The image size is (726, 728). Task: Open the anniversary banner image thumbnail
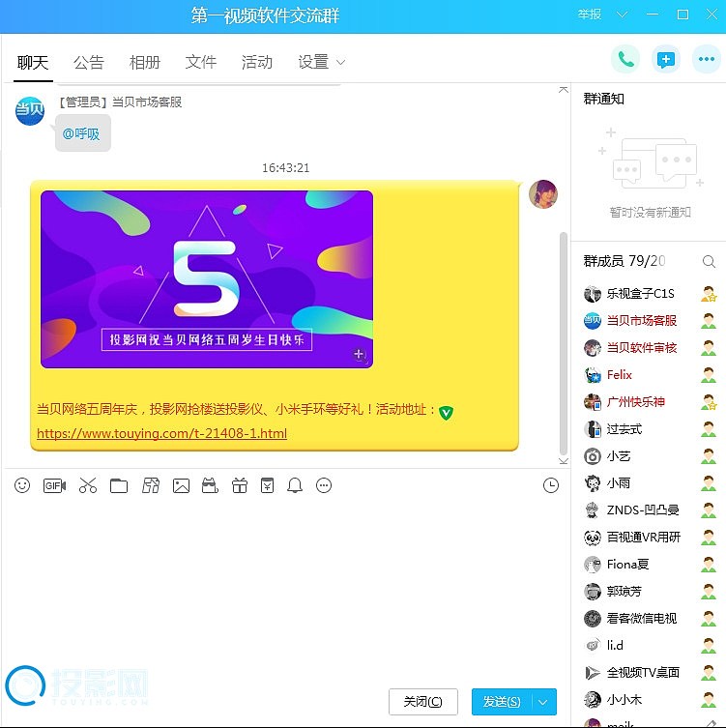click(x=207, y=279)
